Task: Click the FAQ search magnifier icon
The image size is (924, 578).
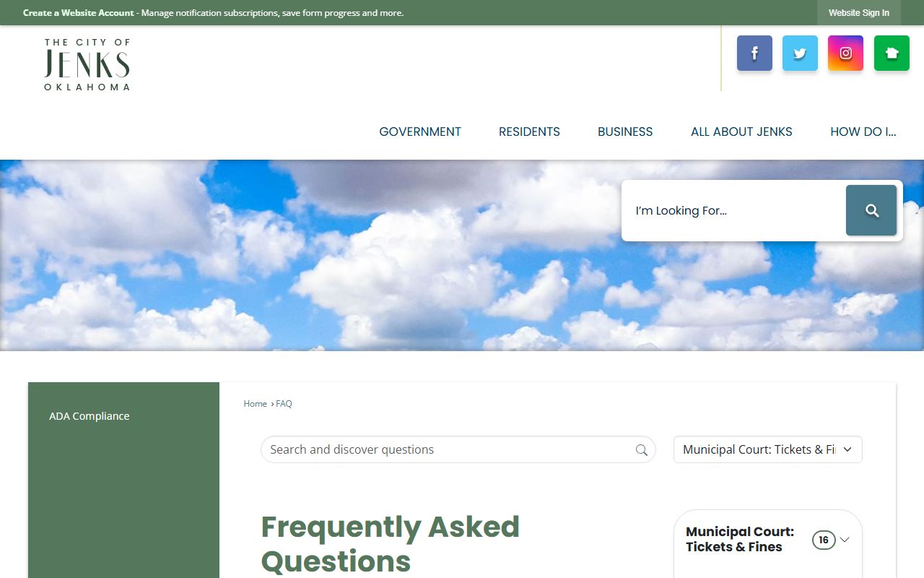Action: pos(641,450)
